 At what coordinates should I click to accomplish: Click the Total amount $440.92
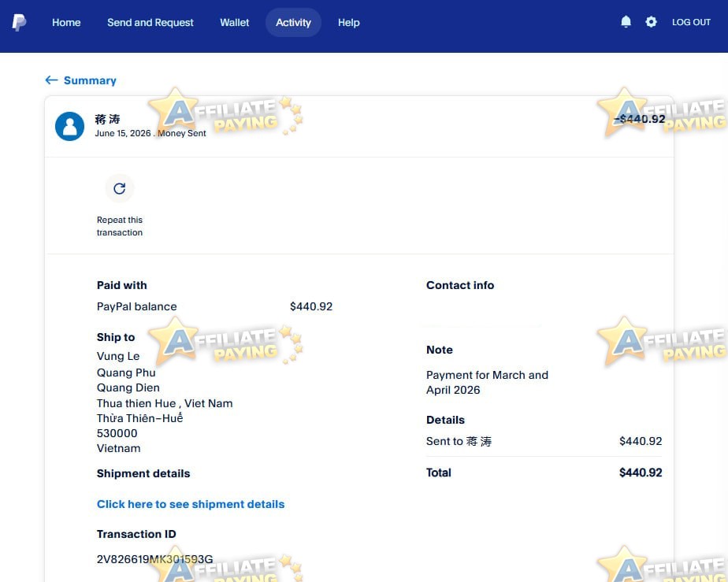(641, 473)
